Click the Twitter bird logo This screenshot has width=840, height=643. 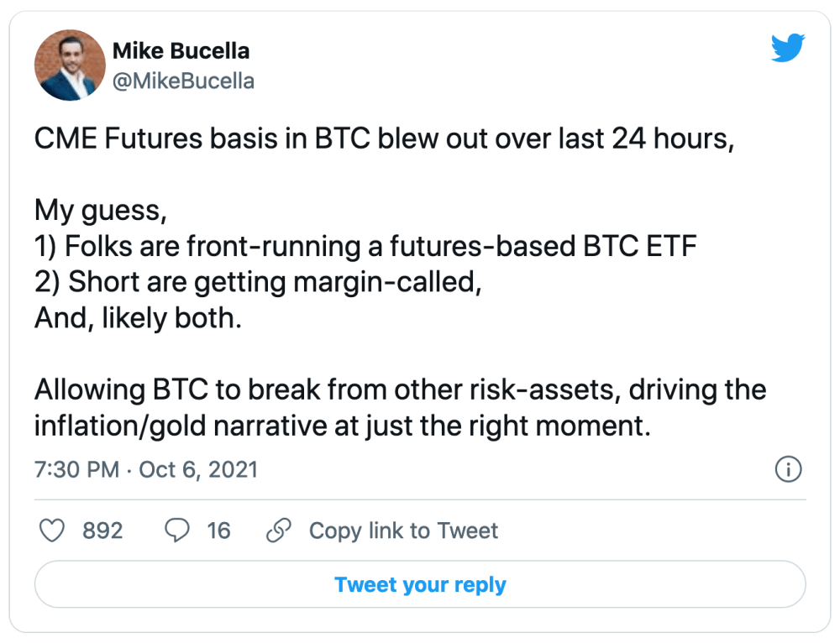pyautogui.click(x=788, y=48)
